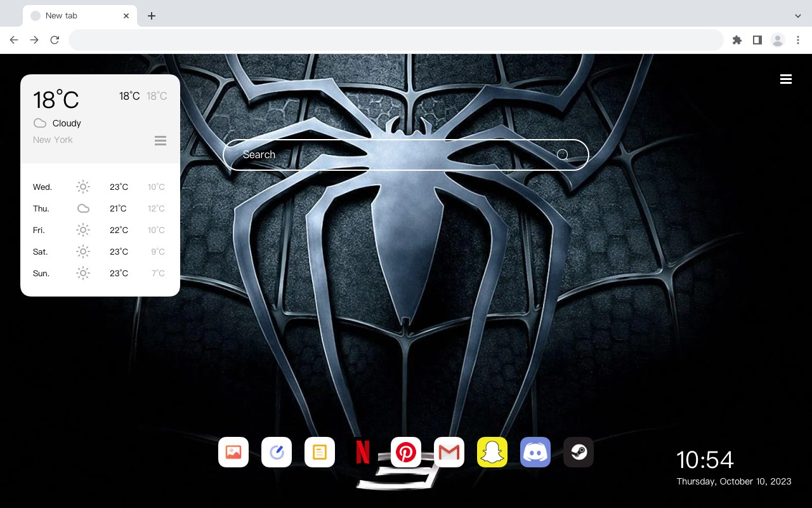Click the sun icon for Wed.
The image size is (812, 508).
(x=83, y=187)
